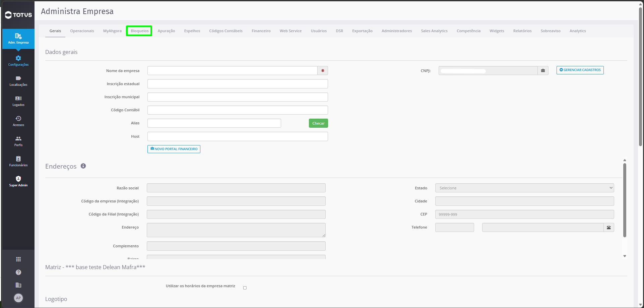Switch to the Bloqueios tab
644x308 pixels.
[139, 31]
